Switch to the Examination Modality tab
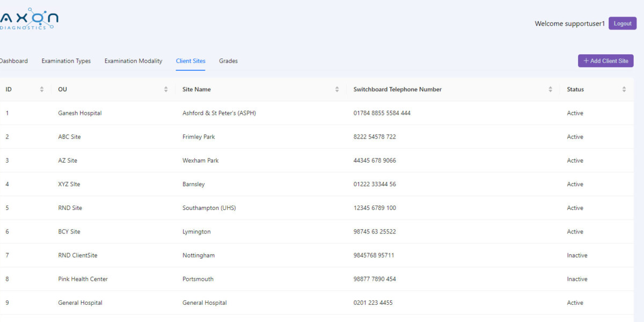 pyautogui.click(x=133, y=61)
